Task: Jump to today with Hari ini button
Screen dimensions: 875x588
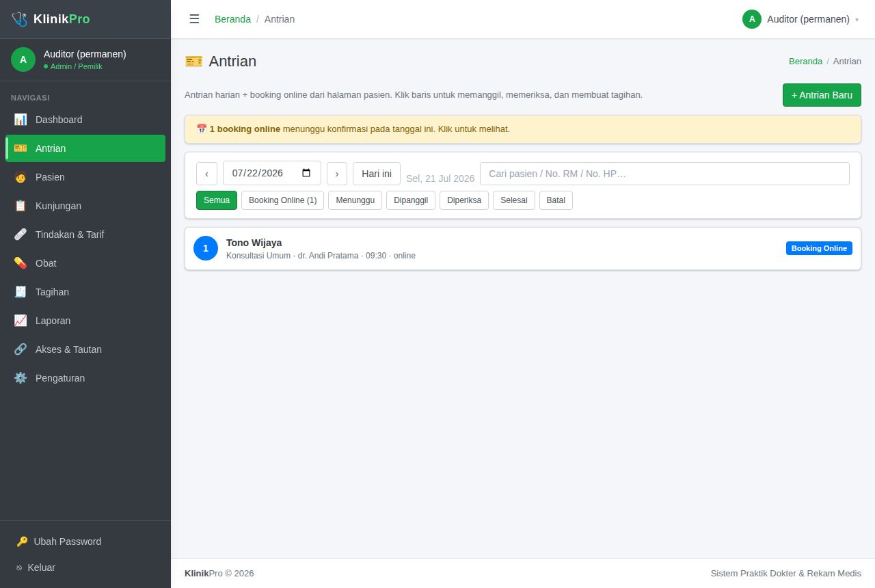Action: click(x=377, y=174)
